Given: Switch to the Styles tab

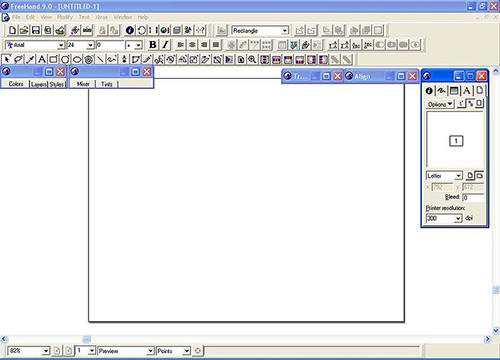Looking at the screenshot, I should coord(57,84).
